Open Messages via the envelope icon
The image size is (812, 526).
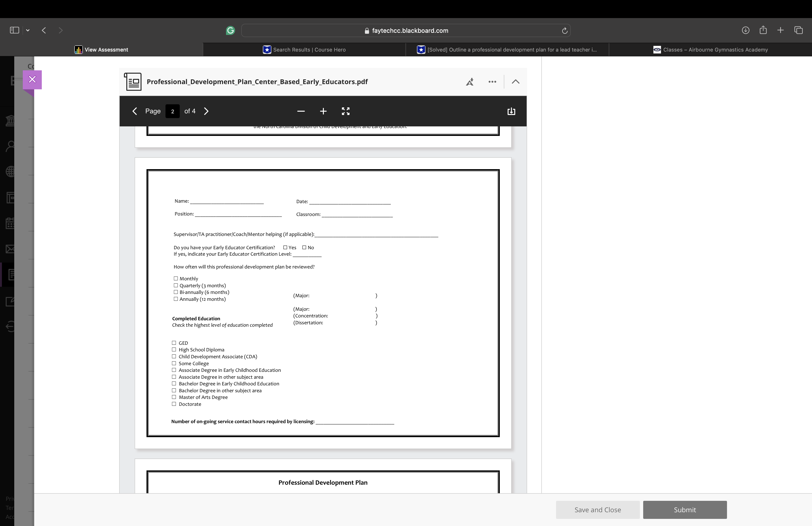(x=10, y=249)
